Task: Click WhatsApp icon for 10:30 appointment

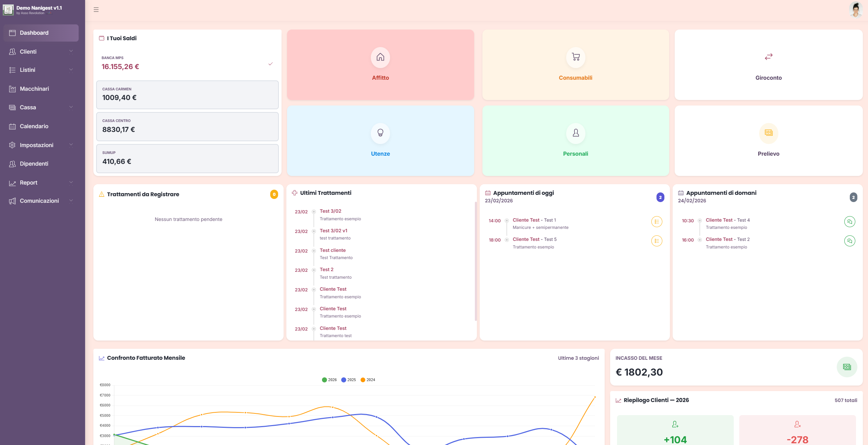Action: point(849,222)
